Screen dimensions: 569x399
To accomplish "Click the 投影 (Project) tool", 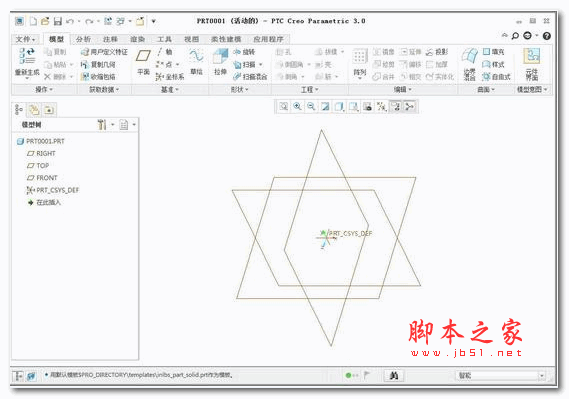I will point(437,52).
